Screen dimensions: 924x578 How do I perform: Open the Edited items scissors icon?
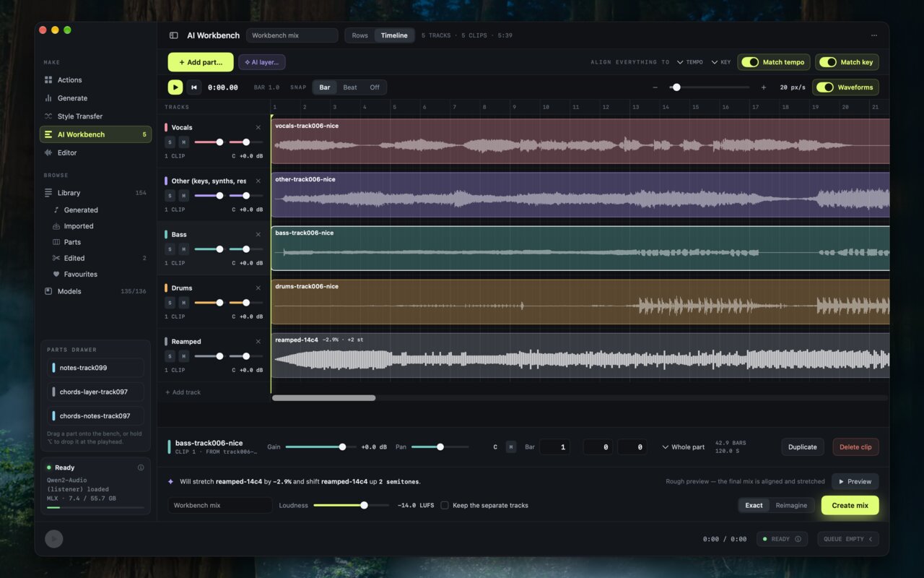(x=57, y=258)
